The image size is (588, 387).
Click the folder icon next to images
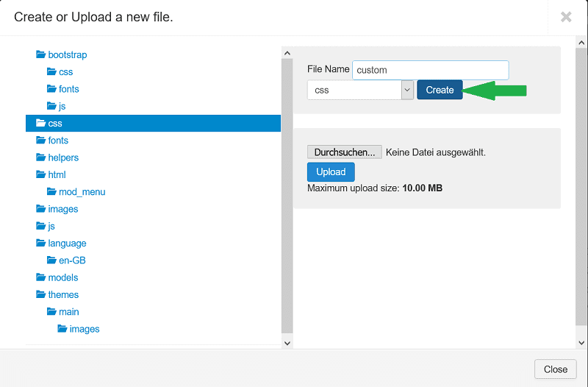[x=41, y=209]
